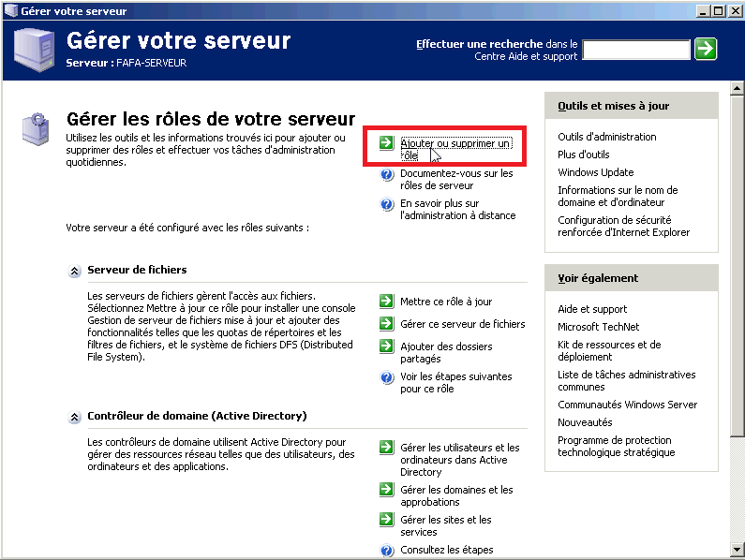The image size is (745, 560).
Task: Focus the help search input field
Action: pos(636,50)
